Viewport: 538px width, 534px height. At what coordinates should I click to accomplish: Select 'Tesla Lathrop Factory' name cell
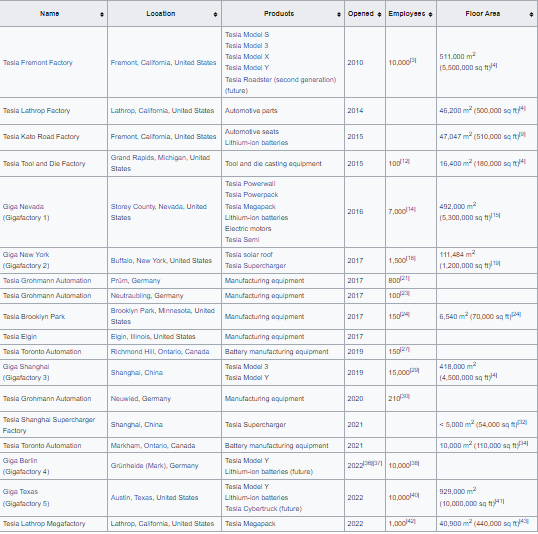click(54, 111)
